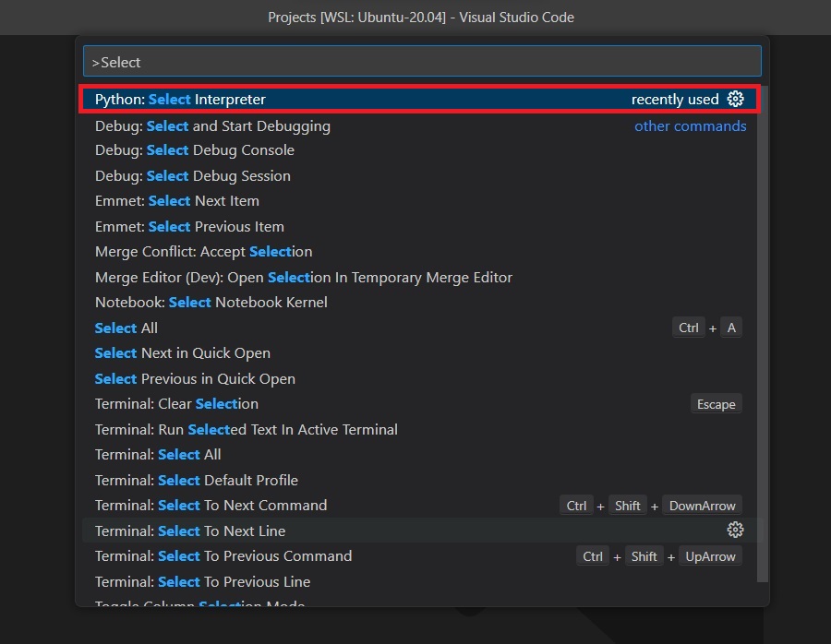This screenshot has width=831, height=644.
Task: Select Debug: Select Debug Console command
Action: [420, 150]
